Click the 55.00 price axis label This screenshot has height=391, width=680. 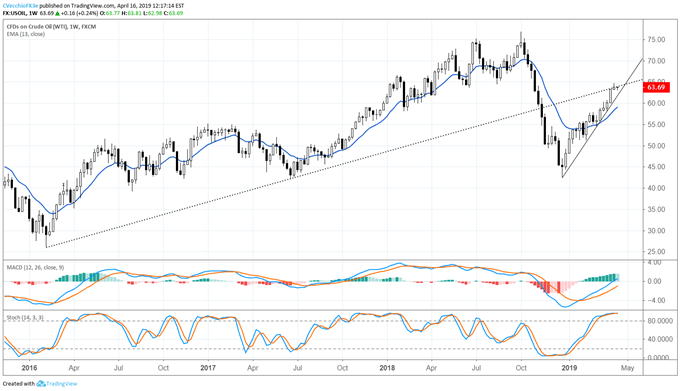click(656, 124)
